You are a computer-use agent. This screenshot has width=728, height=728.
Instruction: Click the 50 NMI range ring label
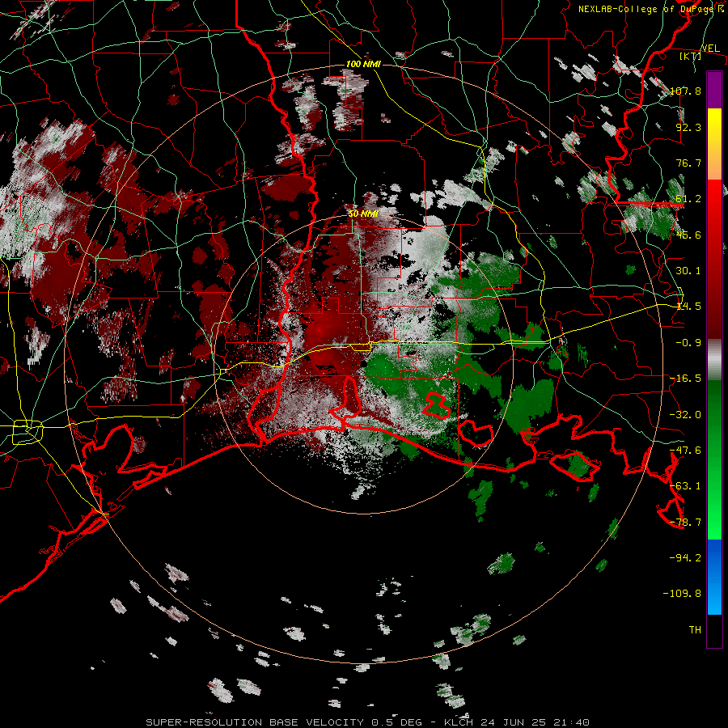363,214
